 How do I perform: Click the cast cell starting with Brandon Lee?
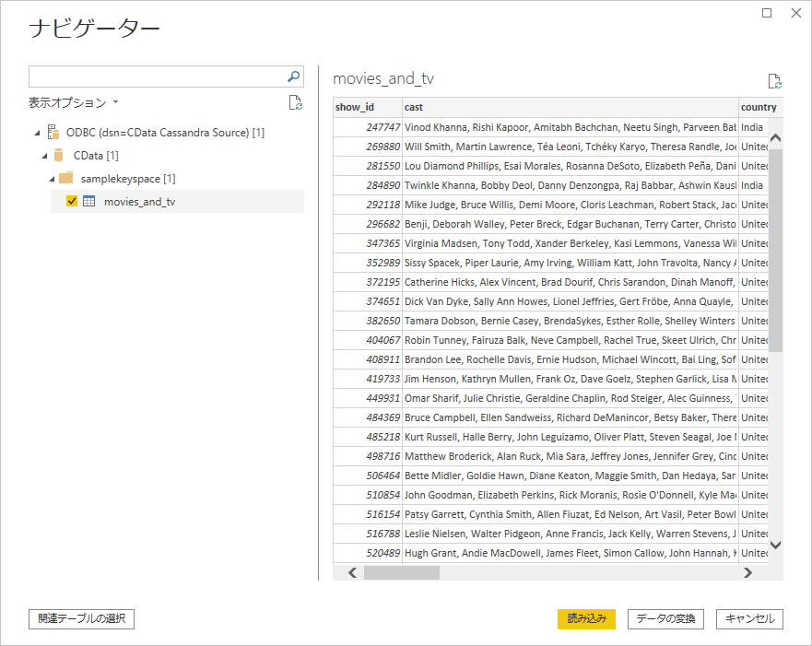[x=571, y=359]
